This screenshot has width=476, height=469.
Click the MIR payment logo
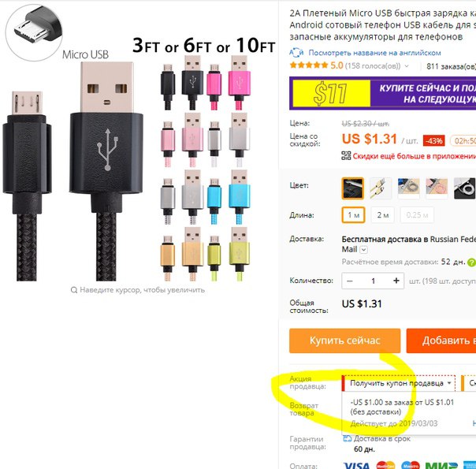tap(441, 465)
